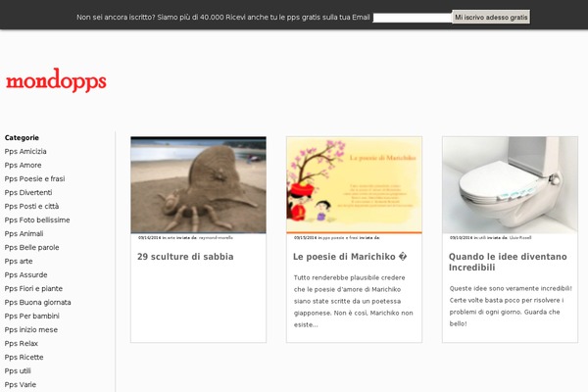Open Pps Posti e città category
Image resolution: width=588 pixels, height=392 pixels.
click(x=31, y=207)
